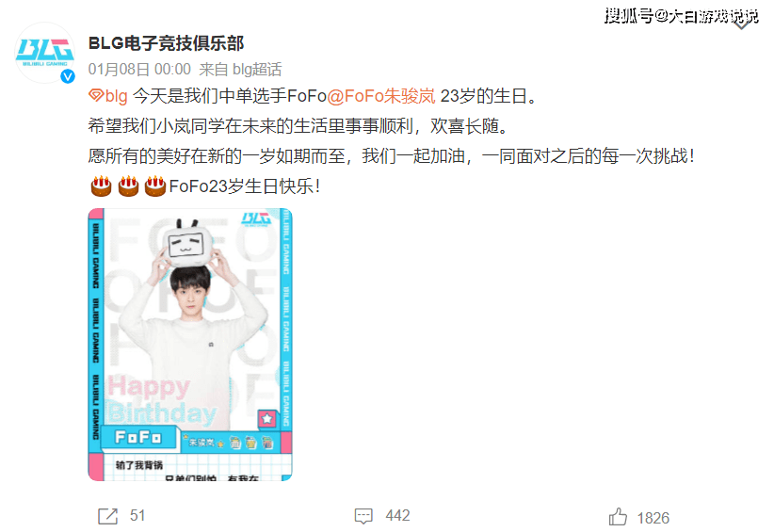The image size is (774, 532).
Task: Click the orange super-topic diamond icon
Action: [x=96, y=95]
